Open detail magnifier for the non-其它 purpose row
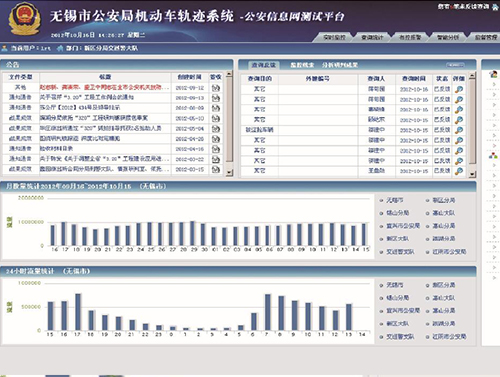 459,130
